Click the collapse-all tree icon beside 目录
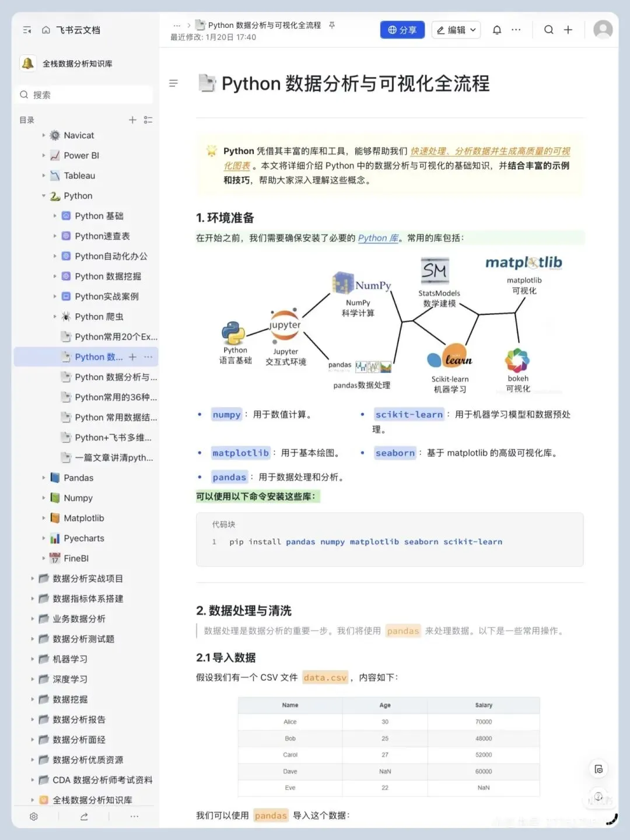The width and height of the screenshot is (630, 840). click(x=148, y=120)
